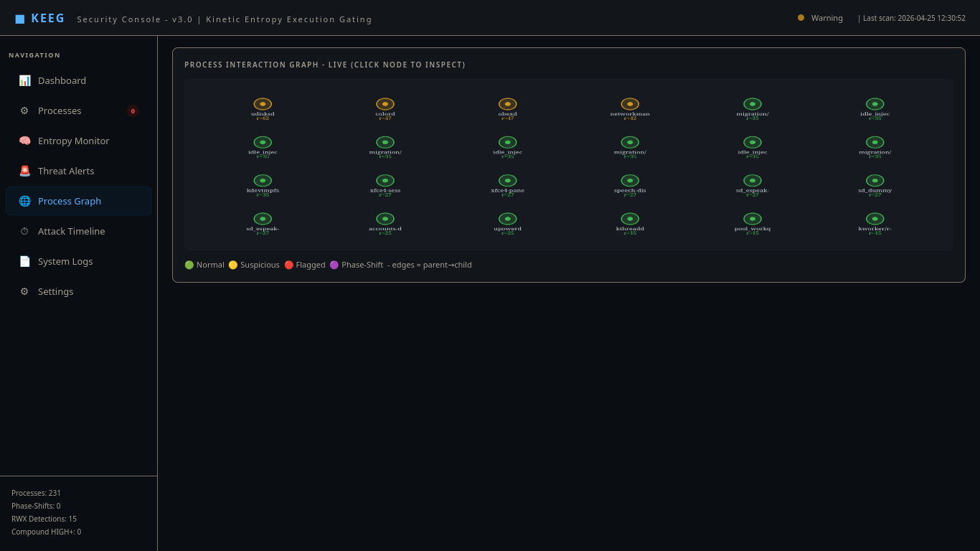This screenshot has height=551, width=980.
Task: Open System Logs from navigation
Action: click(x=79, y=261)
